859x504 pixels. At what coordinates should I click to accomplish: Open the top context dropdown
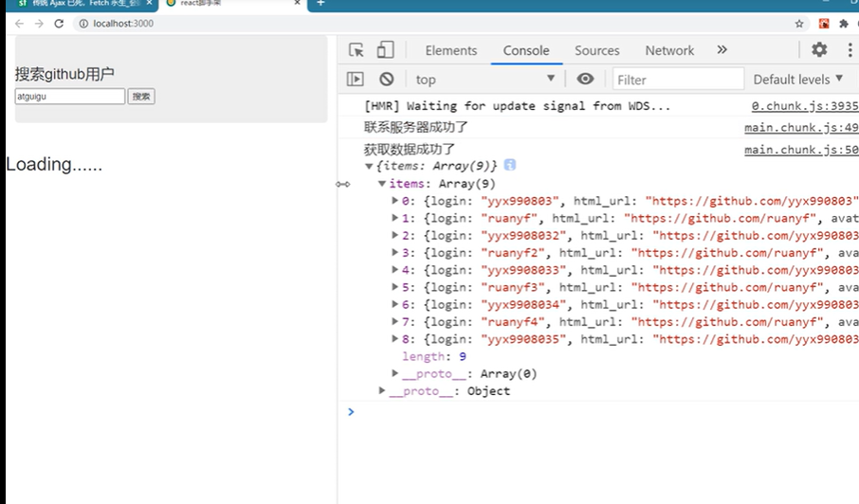[485, 80]
